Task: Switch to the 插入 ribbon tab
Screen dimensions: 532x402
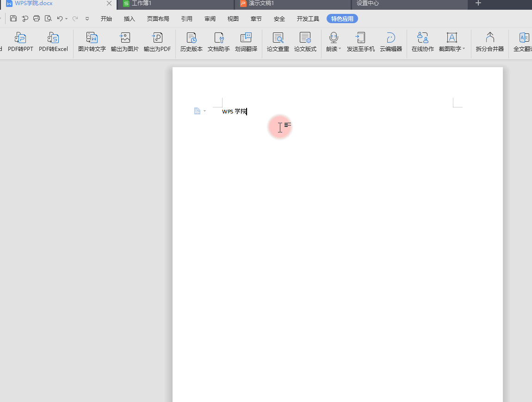Action: click(x=129, y=19)
